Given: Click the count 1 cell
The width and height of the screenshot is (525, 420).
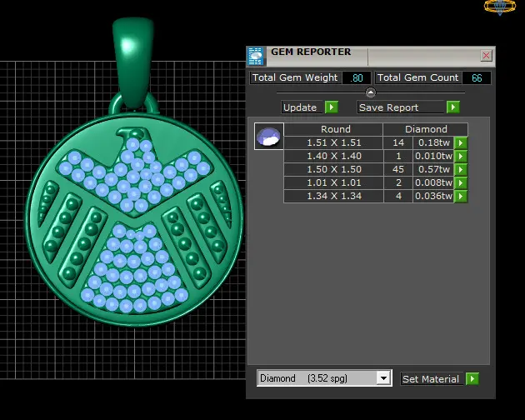Looking at the screenshot, I should (x=398, y=156).
